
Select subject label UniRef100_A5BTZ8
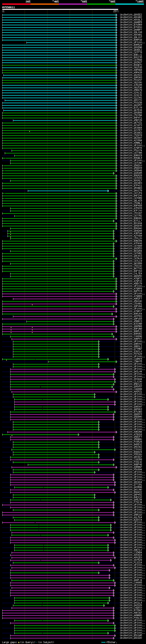131,120
